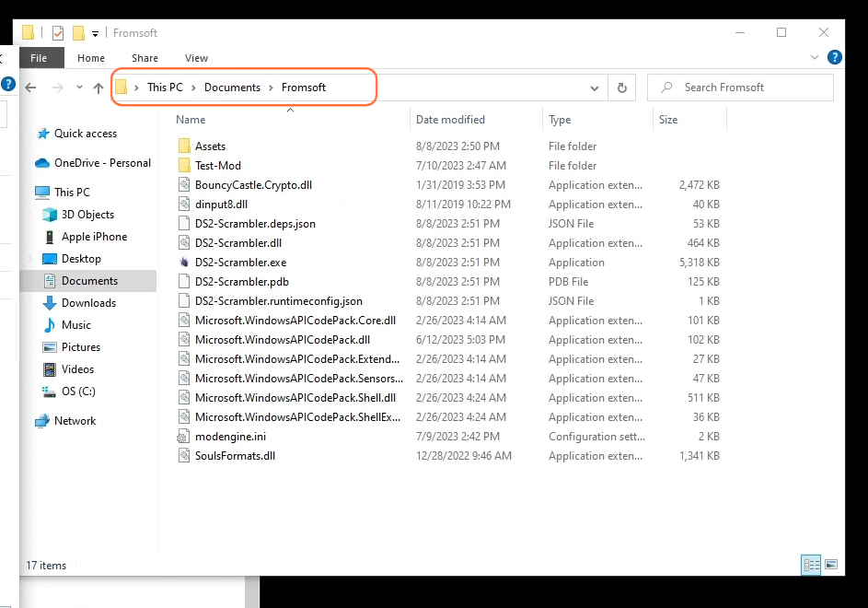Go up one folder level
This screenshot has height=608, width=868.
click(98, 88)
